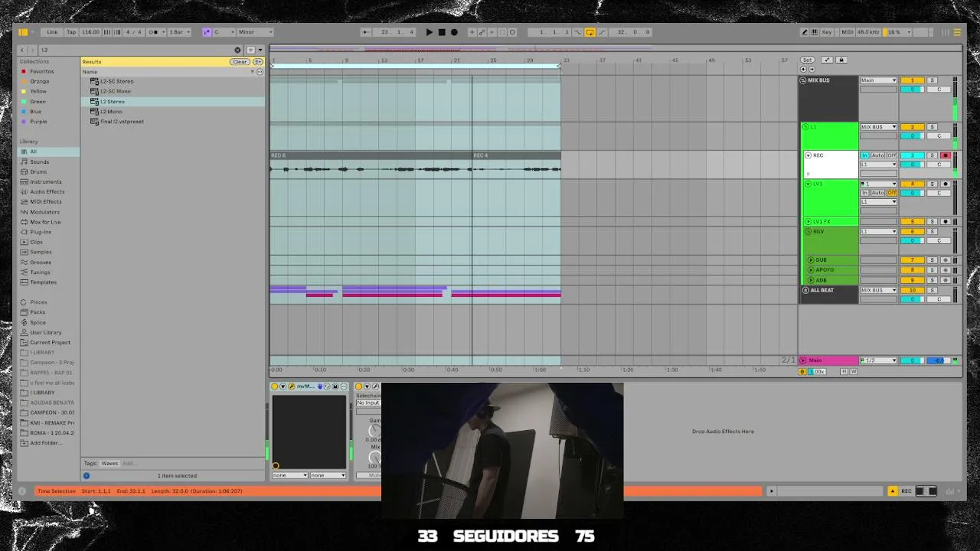This screenshot has height=551, width=980.
Task: Disarm the REC track record button
Action: pos(946,155)
